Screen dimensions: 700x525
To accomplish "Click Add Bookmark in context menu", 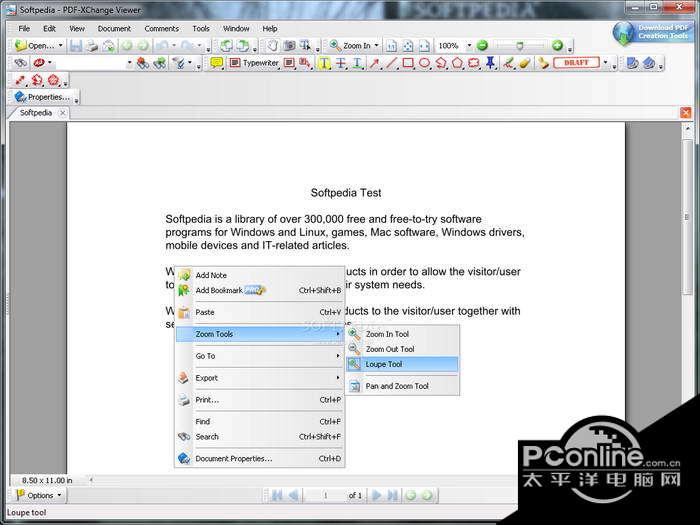I will 259,290.
